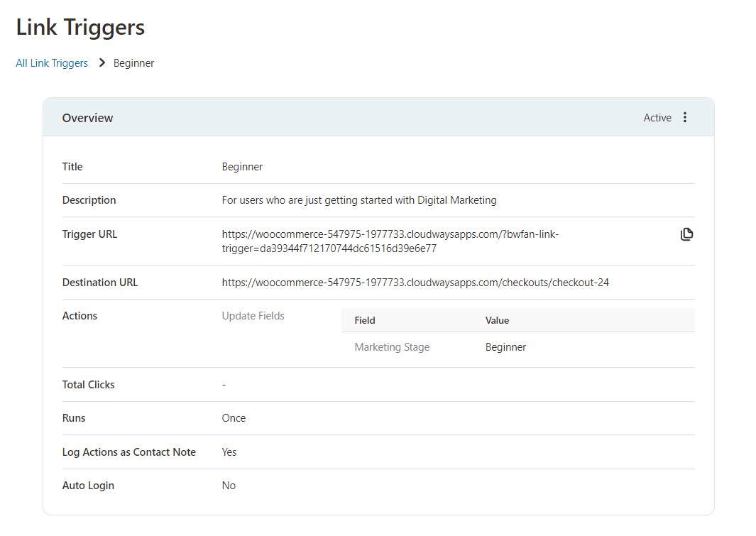Click the Total Clicks value
Image resolution: width=756 pixels, height=536 pixels.
pyautogui.click(x=224, y=384)
